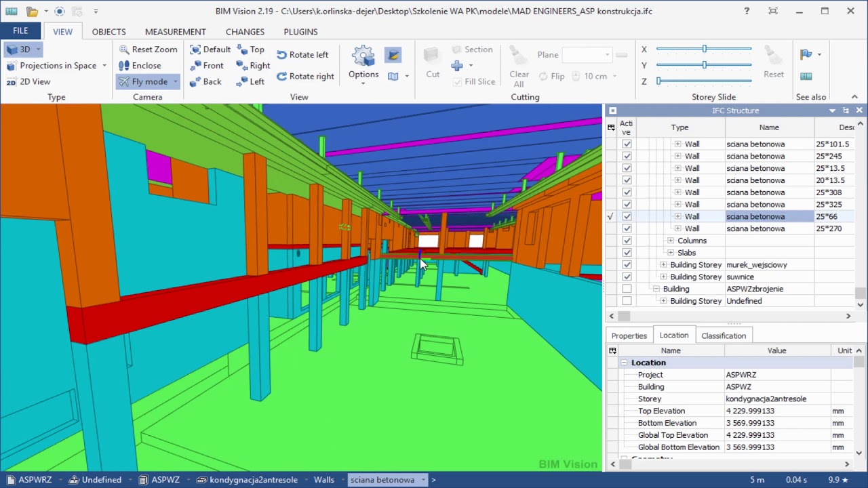Check the Undefined building storey checkbox
The width and height of the screenshot is (868, 488).
(627, 301)
